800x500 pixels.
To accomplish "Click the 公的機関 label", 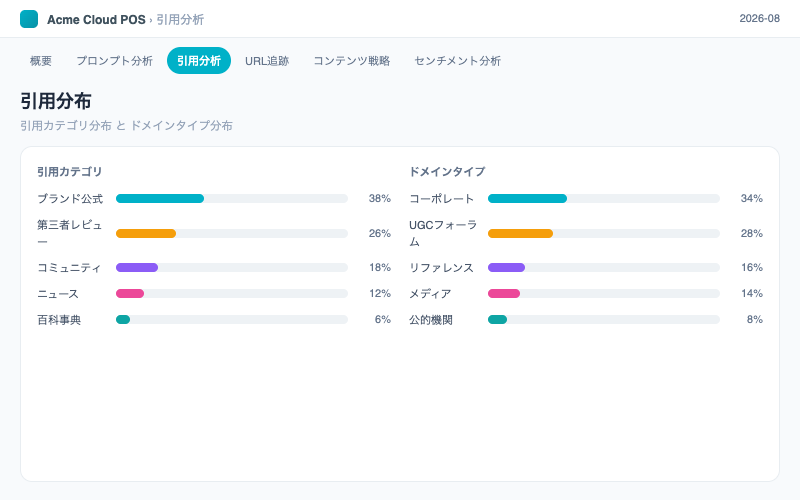I will tap(431, 320).
